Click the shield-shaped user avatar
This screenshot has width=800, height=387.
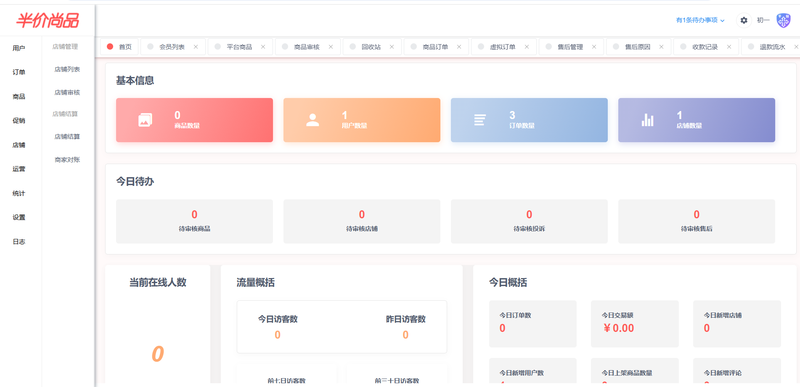click(x=783, y=20)
